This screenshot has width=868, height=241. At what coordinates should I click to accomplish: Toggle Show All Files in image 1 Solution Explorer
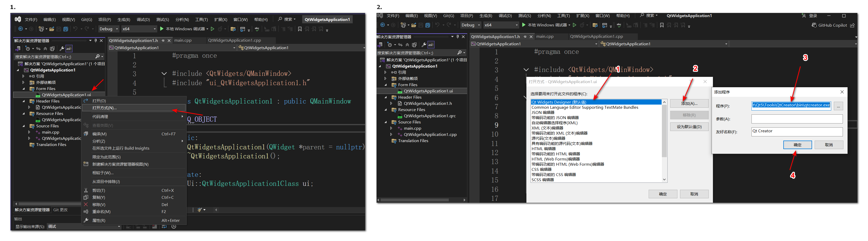[x=52, y=49]
